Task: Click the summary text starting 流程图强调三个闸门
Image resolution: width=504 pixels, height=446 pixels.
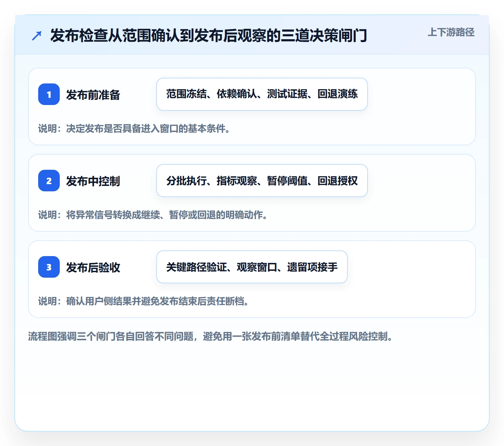Action: tap(210, 336)
